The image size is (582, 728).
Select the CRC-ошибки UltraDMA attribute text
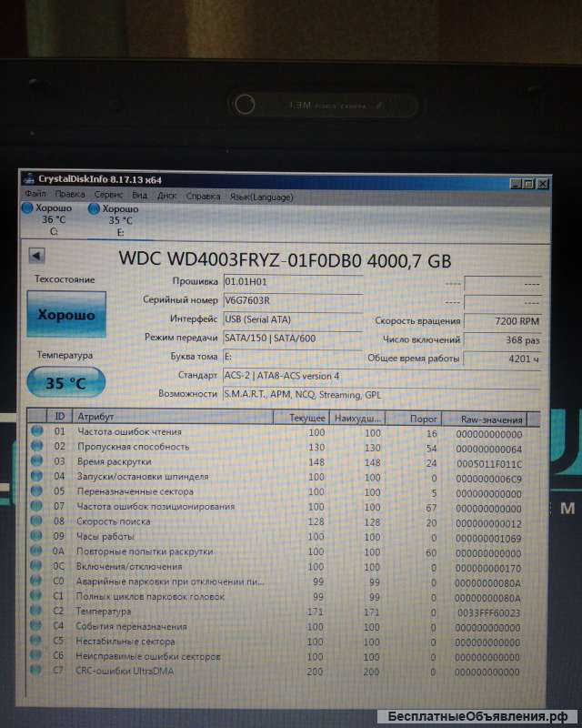[125, 671]
